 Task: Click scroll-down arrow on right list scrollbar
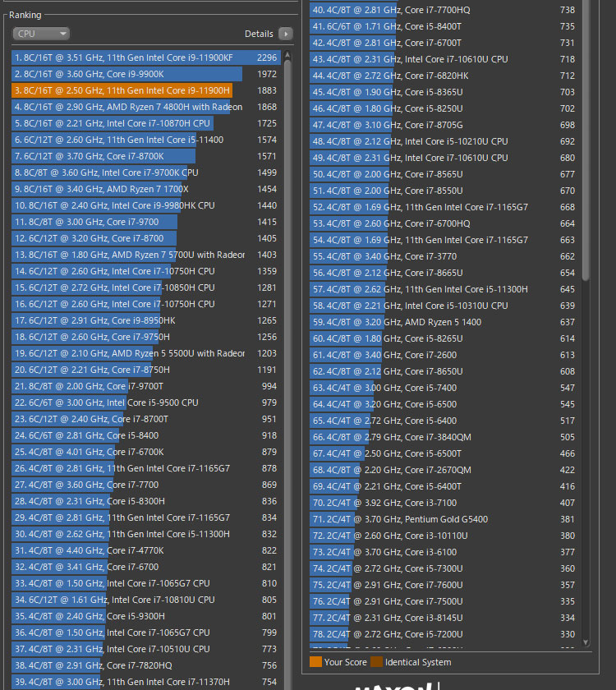[x=586, y=642]
